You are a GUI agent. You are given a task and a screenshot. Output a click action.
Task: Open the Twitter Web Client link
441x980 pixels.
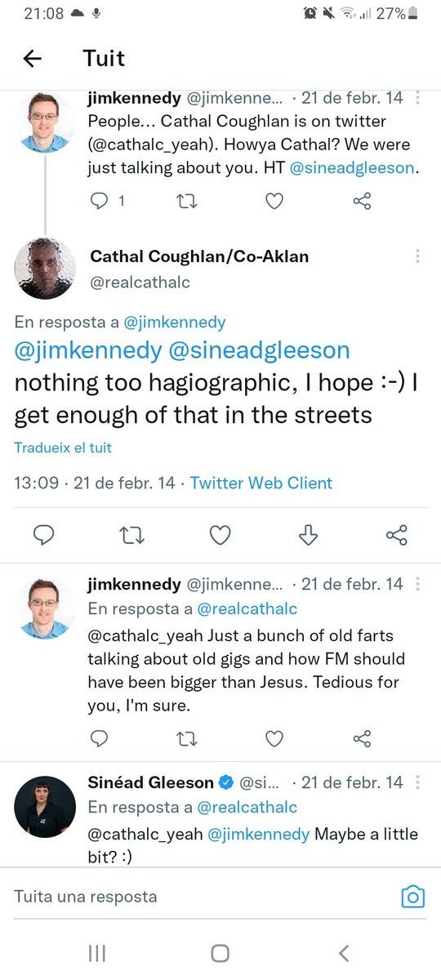pos(261,483)
